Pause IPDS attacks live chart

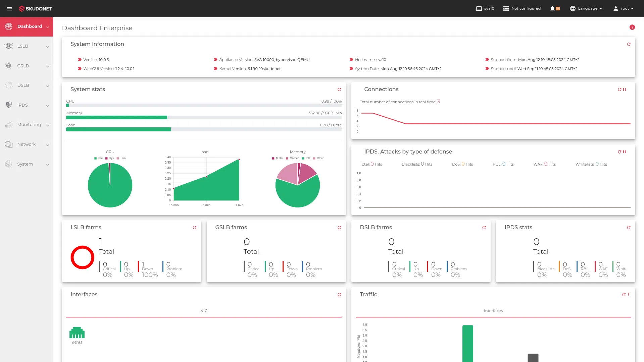625,152
